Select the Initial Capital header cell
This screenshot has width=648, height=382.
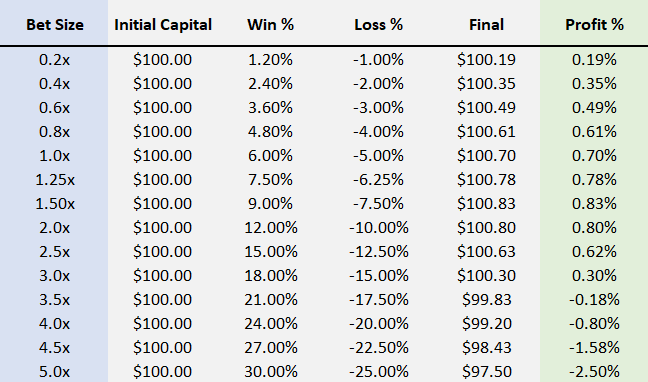click(x=163, y=25)
